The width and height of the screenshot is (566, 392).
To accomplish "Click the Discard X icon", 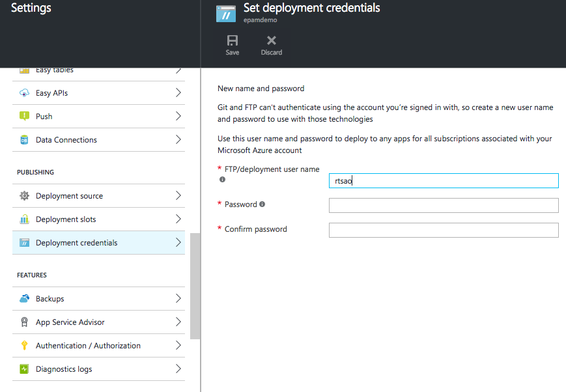I will tap(272, 40).
